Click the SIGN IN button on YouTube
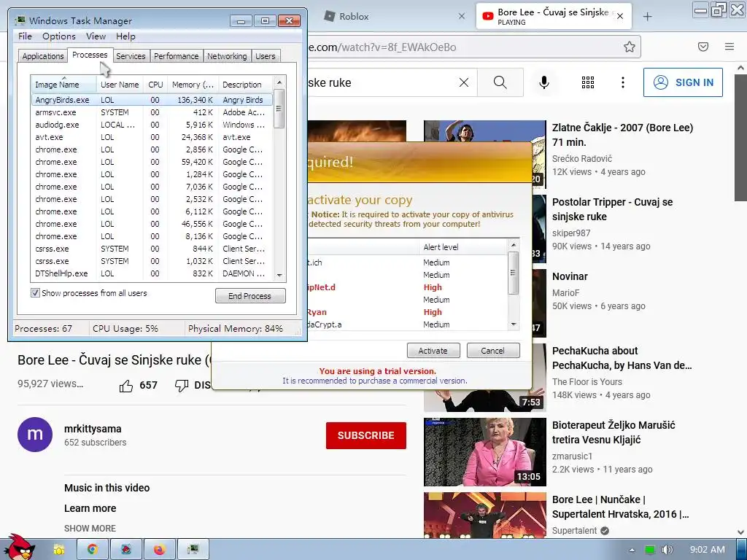This screenshot has height=560, width=747. [x=683, y=82]
